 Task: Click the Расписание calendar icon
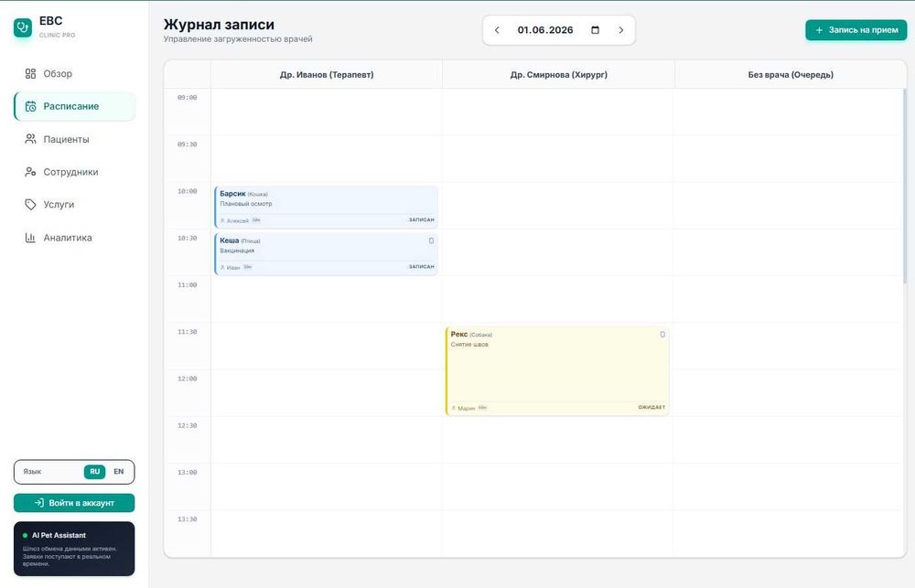tap(30, 107)
